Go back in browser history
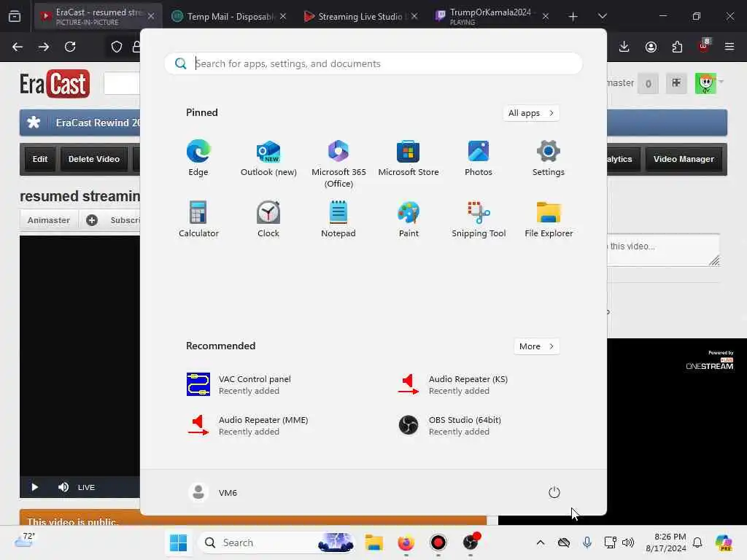Viewport: 747px width, 560px height. click(x=18, y=47)
